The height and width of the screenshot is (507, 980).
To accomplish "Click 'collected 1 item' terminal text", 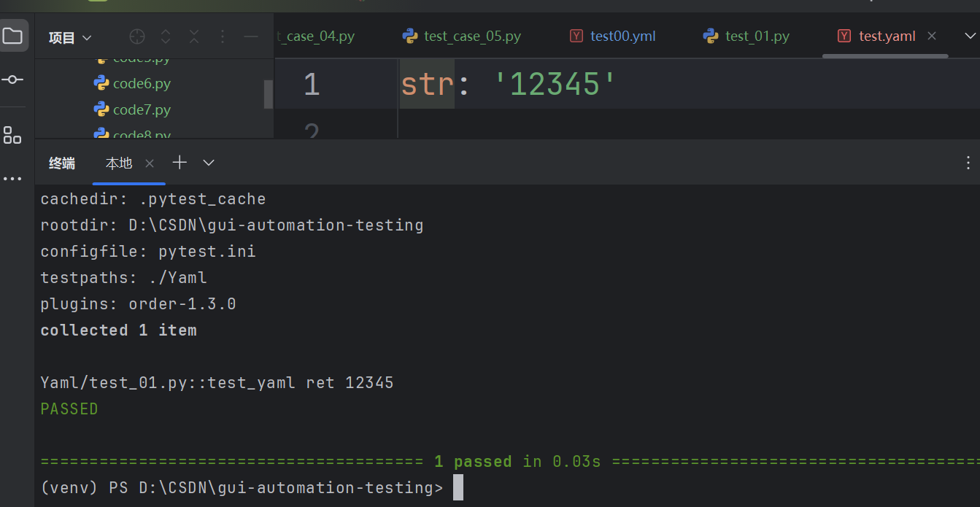I will click(119, 330).
